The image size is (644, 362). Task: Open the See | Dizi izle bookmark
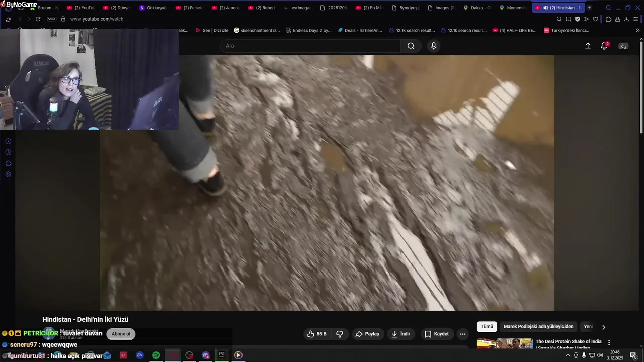coord(212,30)
